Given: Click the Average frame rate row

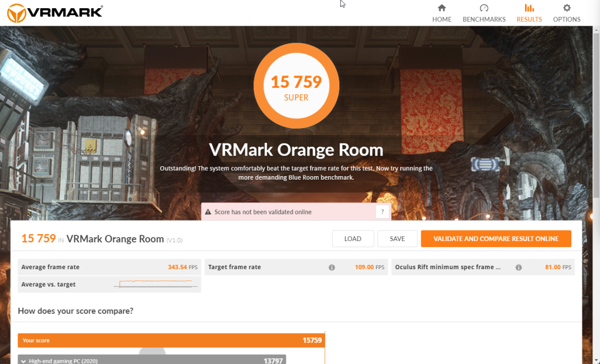Looking at the screenshot, I should [x=109, y=267].
